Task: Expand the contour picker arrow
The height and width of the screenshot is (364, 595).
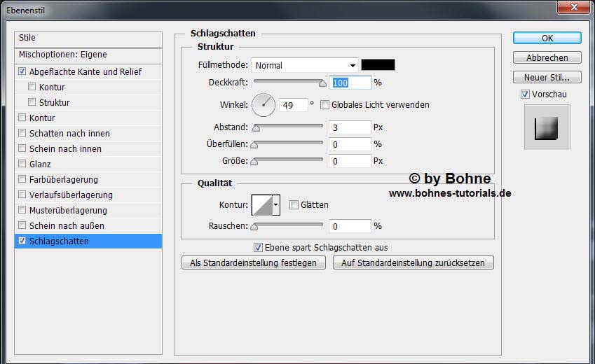Action: [276, 205]
